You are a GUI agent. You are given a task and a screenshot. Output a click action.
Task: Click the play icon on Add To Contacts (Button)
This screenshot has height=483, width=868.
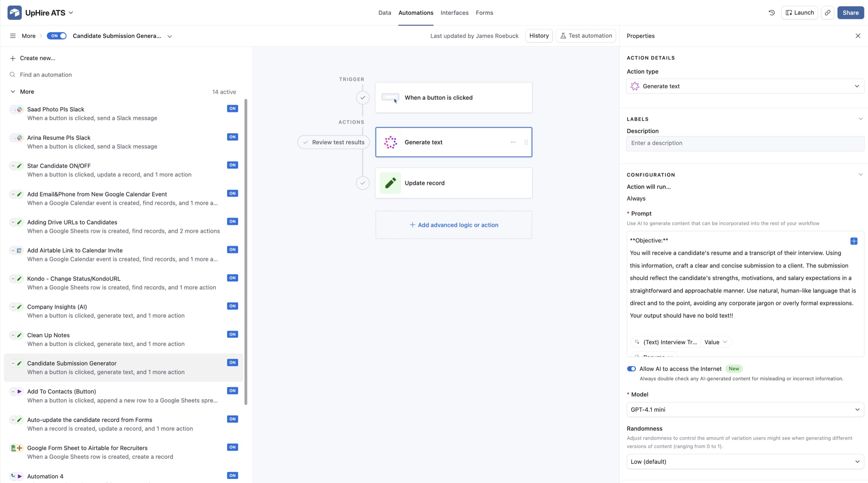pyautogui.click(x=20, y=391)
